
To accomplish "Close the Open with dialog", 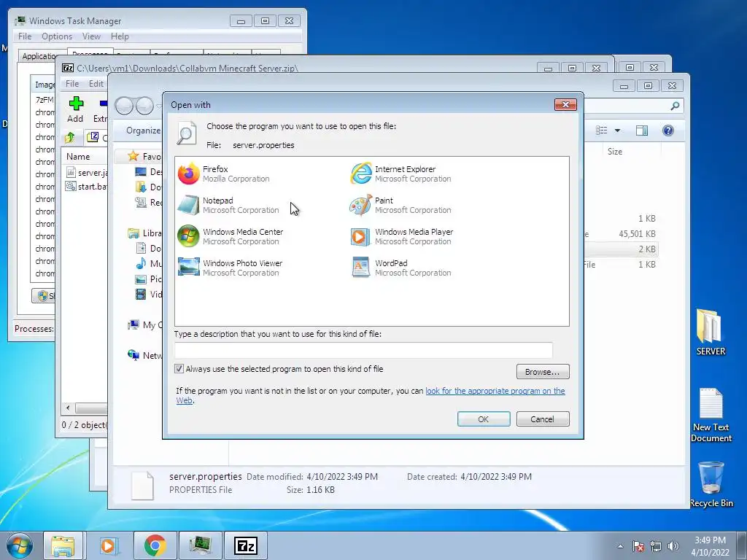I will (565, 104).
